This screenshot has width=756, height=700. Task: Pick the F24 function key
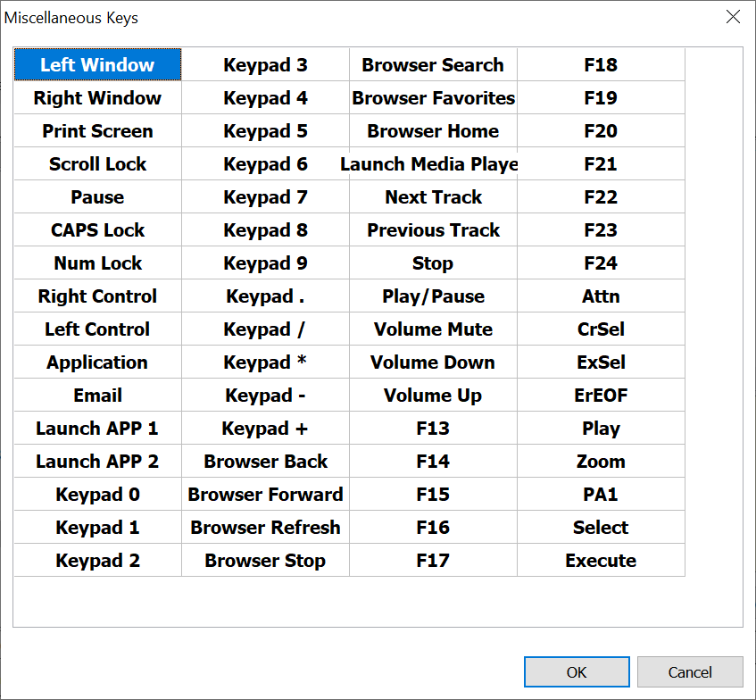[601, 263]
